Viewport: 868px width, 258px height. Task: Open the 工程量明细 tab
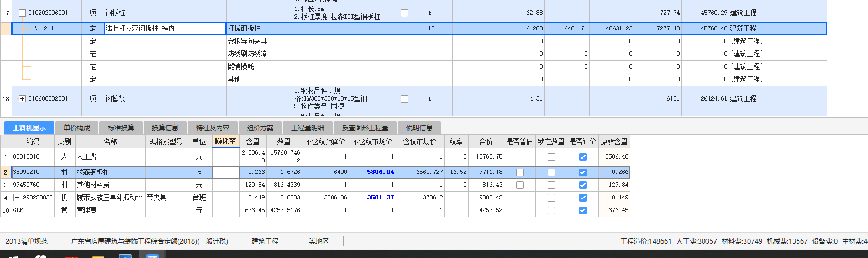308,128
